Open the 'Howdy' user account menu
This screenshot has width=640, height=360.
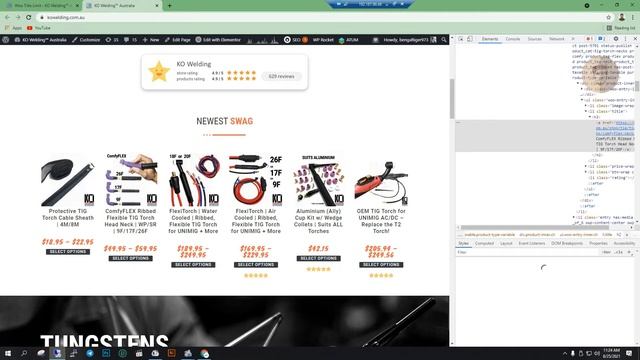pyautogui.click(x=410, y=40)
